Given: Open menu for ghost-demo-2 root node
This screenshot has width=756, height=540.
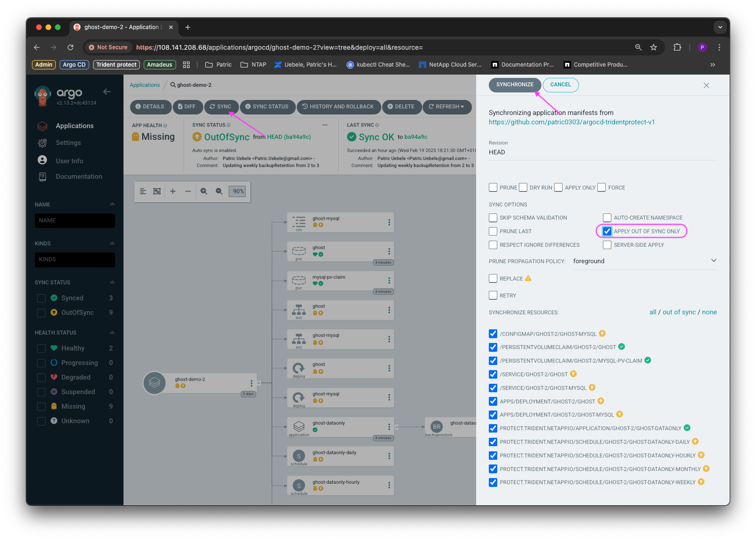Looking at the screenshot, I should point(251,383).
